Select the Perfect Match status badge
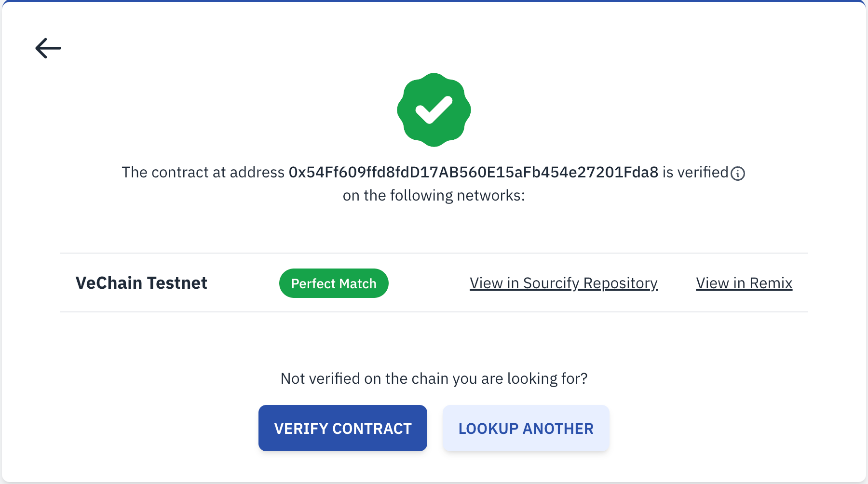The image size is (868, 484). coord(334,283)
